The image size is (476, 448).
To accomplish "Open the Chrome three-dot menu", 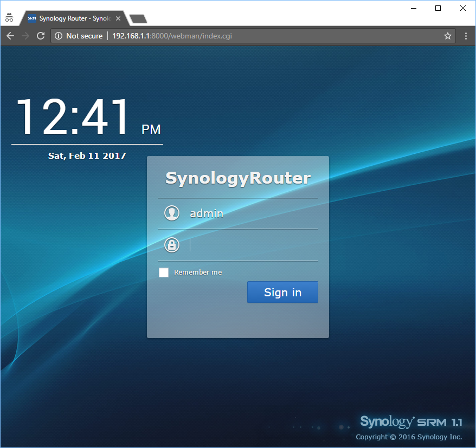I will [x=466, y=36].
